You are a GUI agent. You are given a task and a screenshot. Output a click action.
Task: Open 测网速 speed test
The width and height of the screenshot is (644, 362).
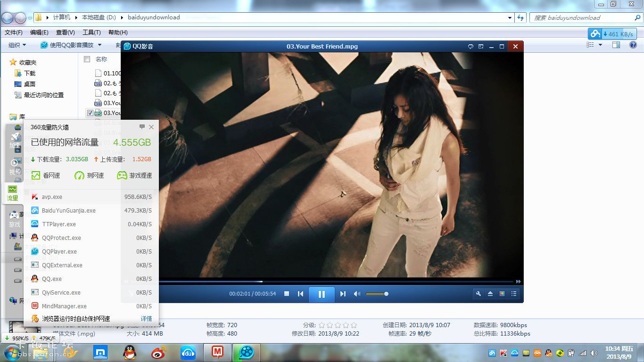[89, 175]
